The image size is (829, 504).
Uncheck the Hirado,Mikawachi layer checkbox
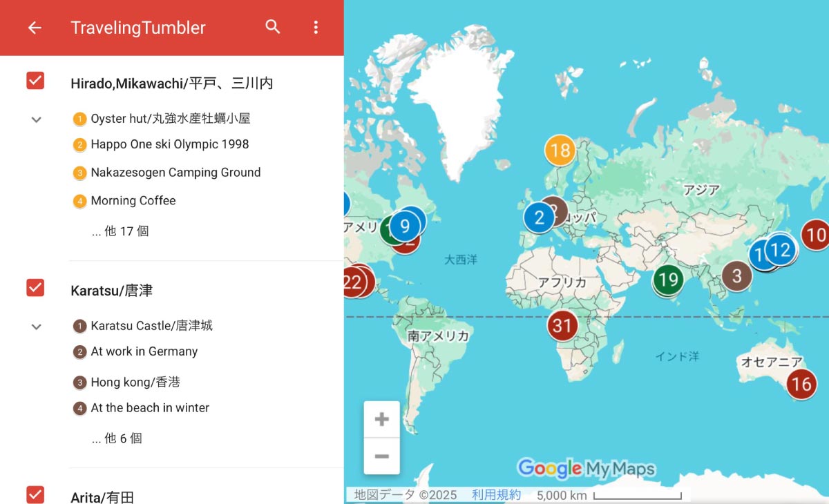click(x=35, y=81)
